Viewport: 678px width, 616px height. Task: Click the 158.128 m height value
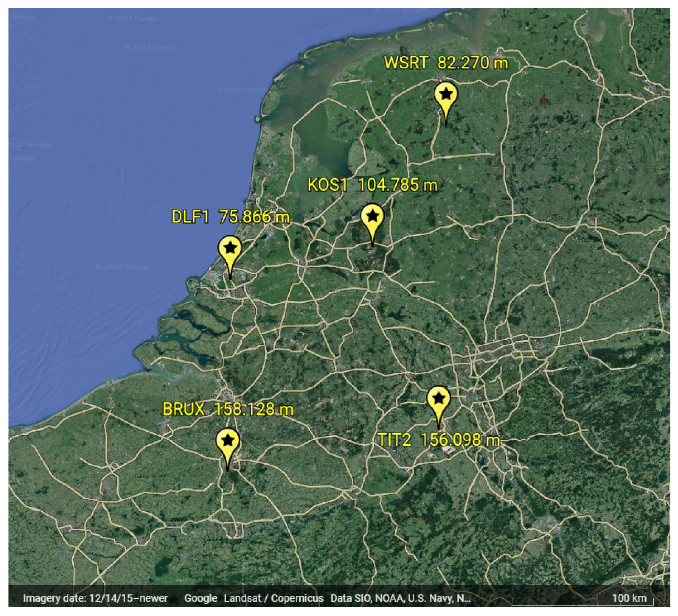pos(254,409)
